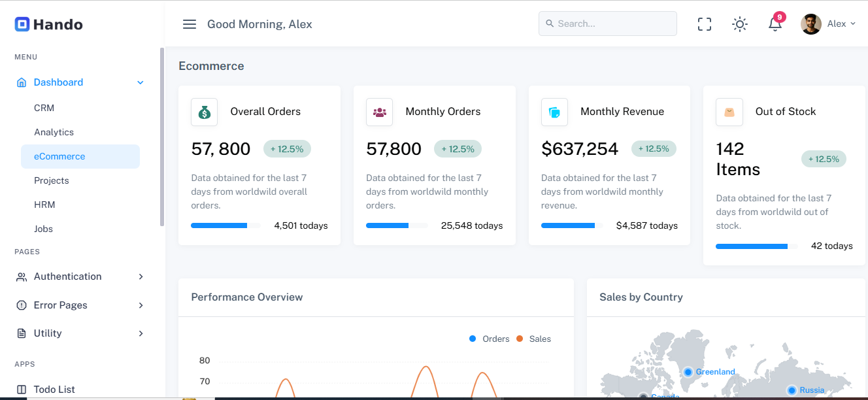Image resolution: width=868 pixels, height=400 pixels.
Task: Click the Overall Orders money bag icon
Action: 205,112
